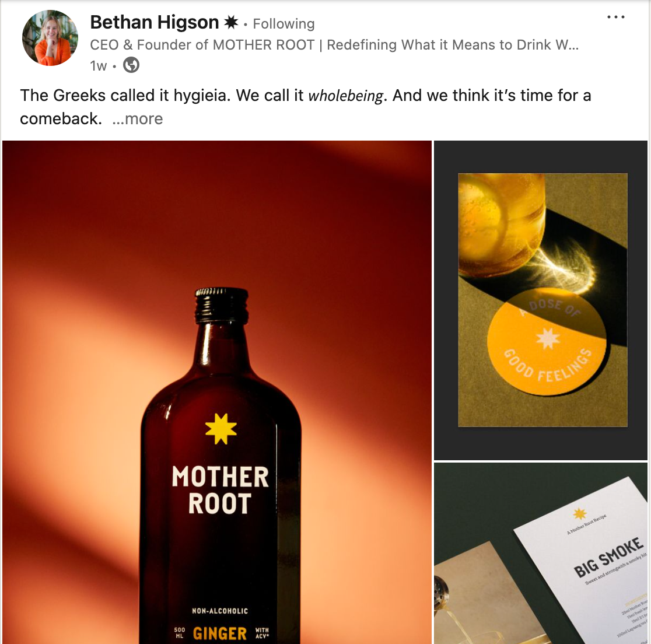Image resolution: width=651 pixels, height=644 pixels.
Task: Open the Big Smoke recipe card image
Action: (x=541, y=554)
